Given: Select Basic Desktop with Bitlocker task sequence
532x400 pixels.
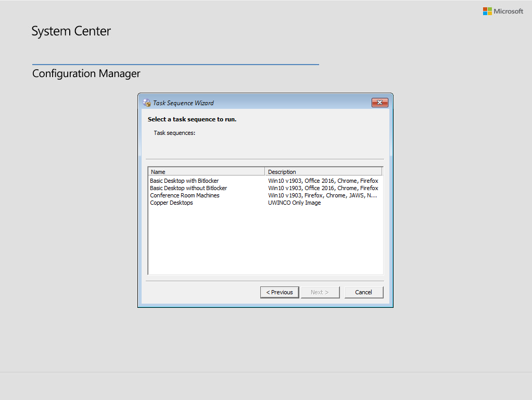Looking at the screenshot, I should click(x=184, y=181).
